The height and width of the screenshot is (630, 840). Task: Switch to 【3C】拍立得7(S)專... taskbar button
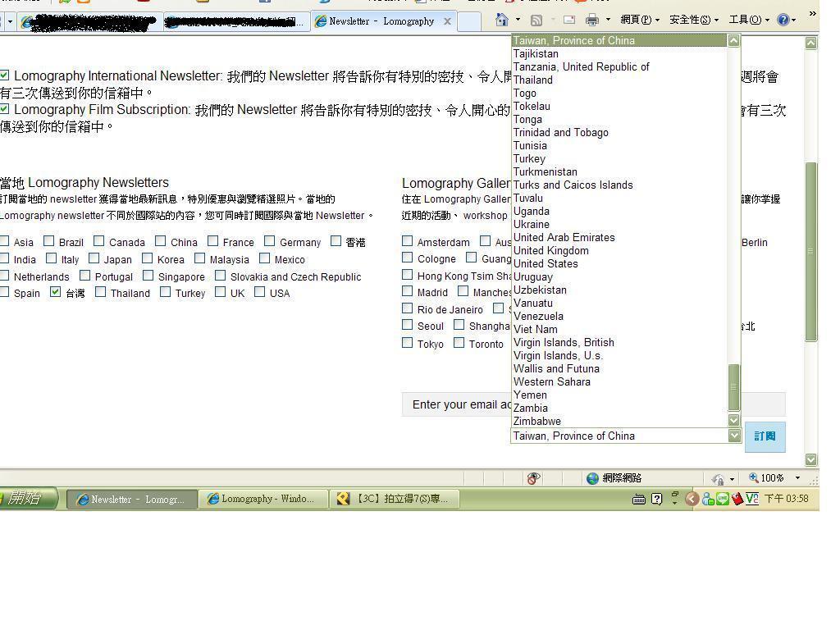coord(395,499)
